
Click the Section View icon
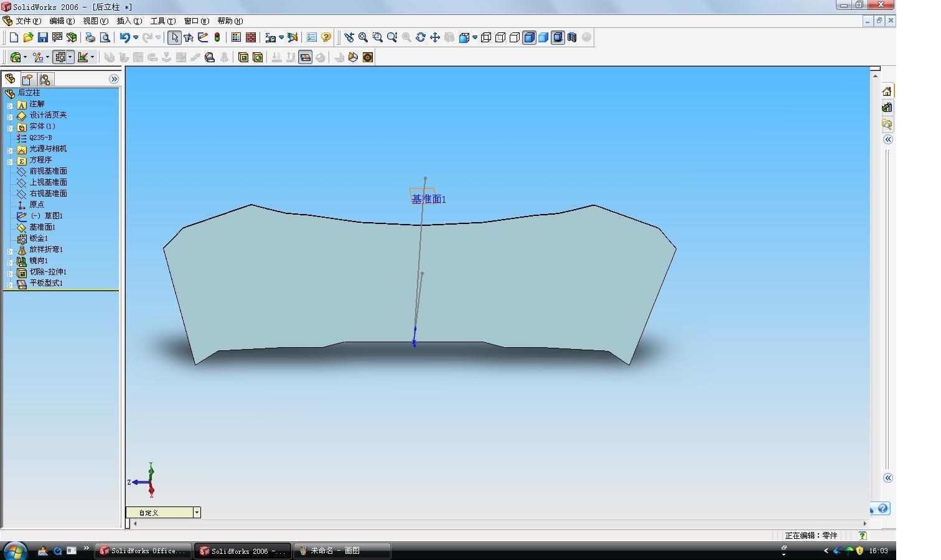(572, 37)
